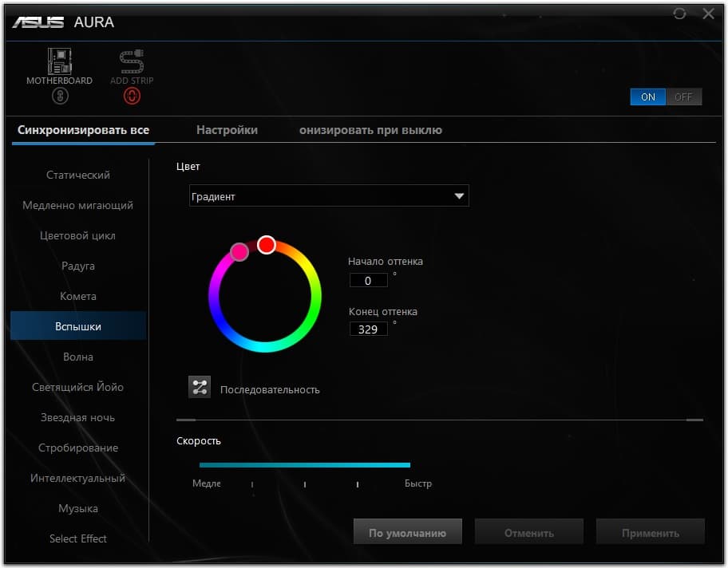
Task: Select the Вспышки effect
Action: click(x=78, y=326)
